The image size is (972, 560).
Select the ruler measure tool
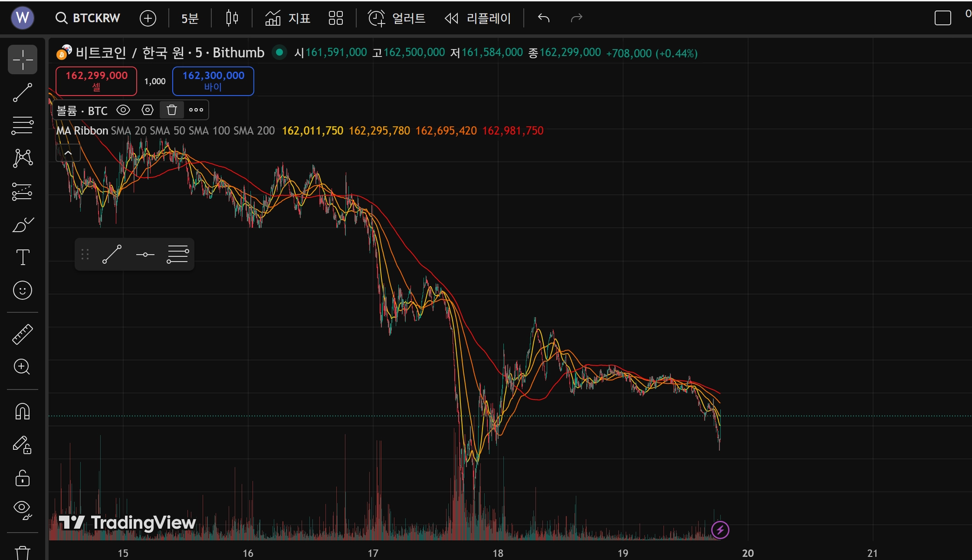[x=22, y=334]
